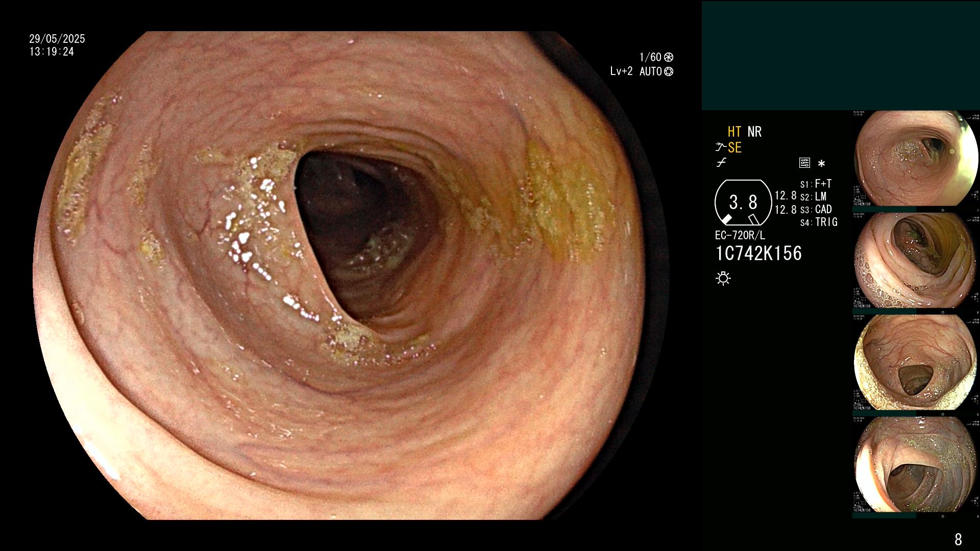This screenshot has height=551, width=980.
Task: Select the structure enhancement icon left of SE
Action: pyautogui.click(x=720, y=148)
